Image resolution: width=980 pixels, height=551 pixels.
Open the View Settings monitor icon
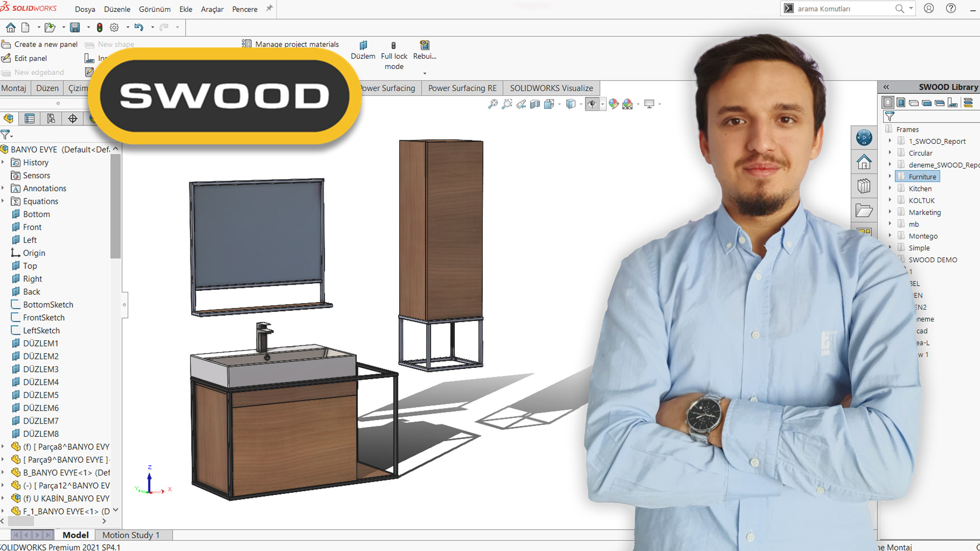649,104
